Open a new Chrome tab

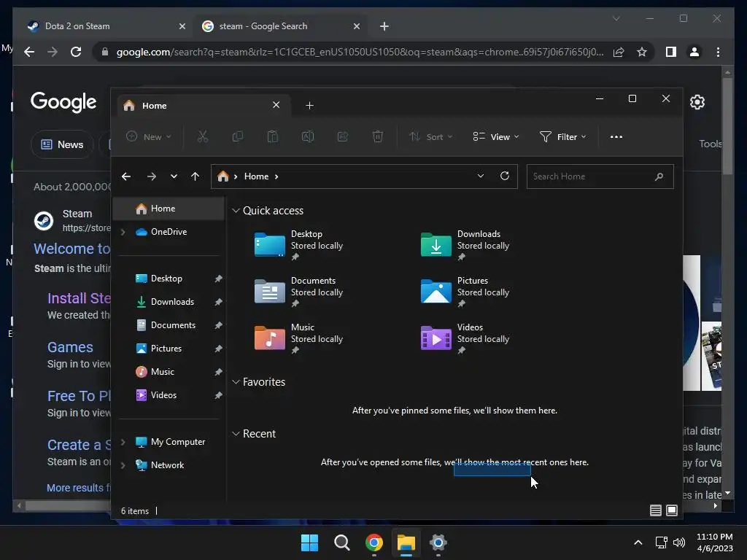[x=384, y=26]
